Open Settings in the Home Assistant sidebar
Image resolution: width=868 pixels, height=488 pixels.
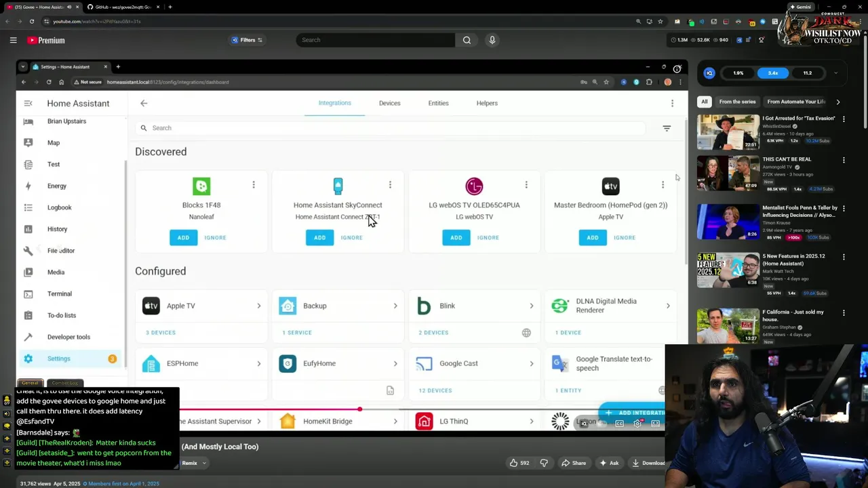click(71, 359)
